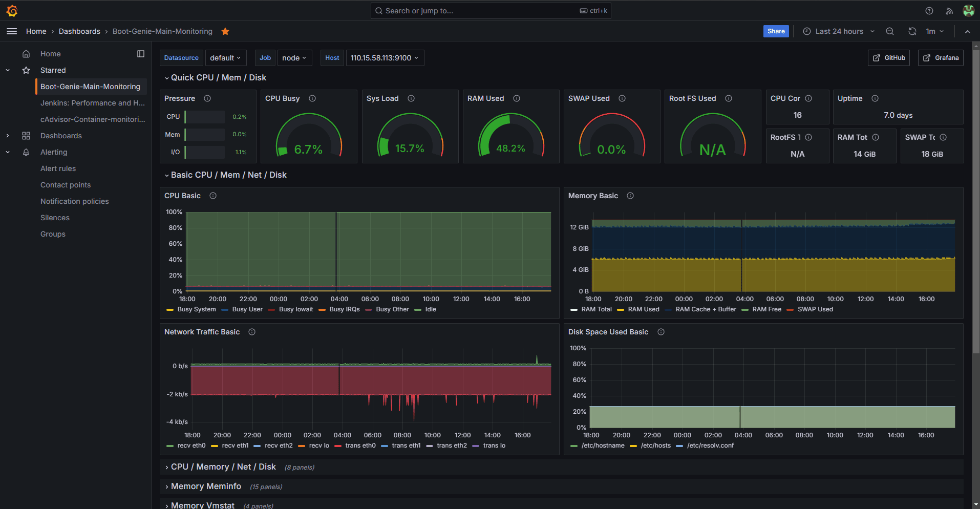The width and height of the screenshot is (980, 509).
Task: Open the Job node dropdown
Action: pos(294,58)
